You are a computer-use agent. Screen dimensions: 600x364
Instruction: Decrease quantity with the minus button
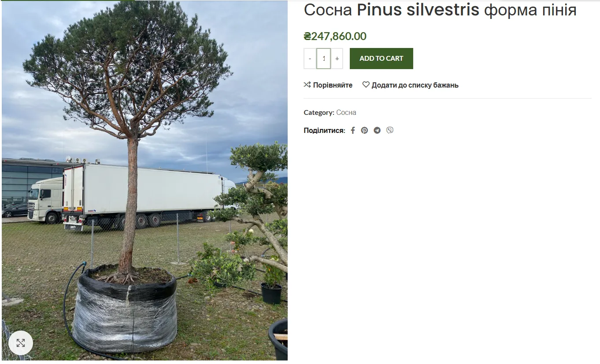click(x=310, y=59)
